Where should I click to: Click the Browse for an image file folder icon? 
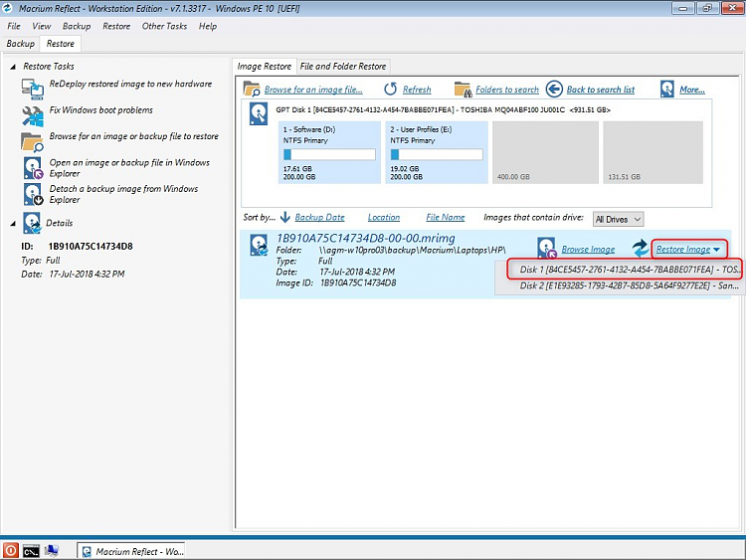click(x=252, y=89)
